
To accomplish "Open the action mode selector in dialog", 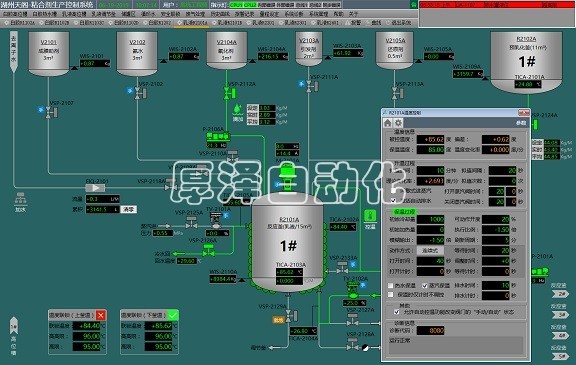I will [x=431, y=250].
